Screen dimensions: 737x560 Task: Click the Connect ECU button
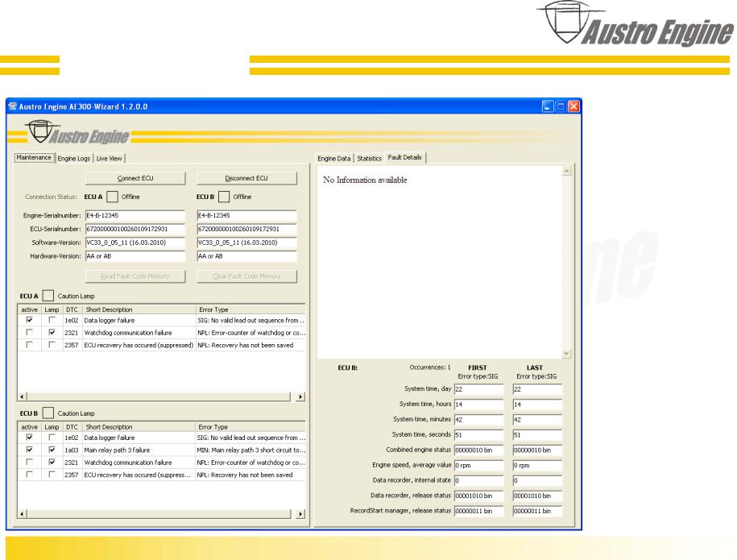[135, 178]
